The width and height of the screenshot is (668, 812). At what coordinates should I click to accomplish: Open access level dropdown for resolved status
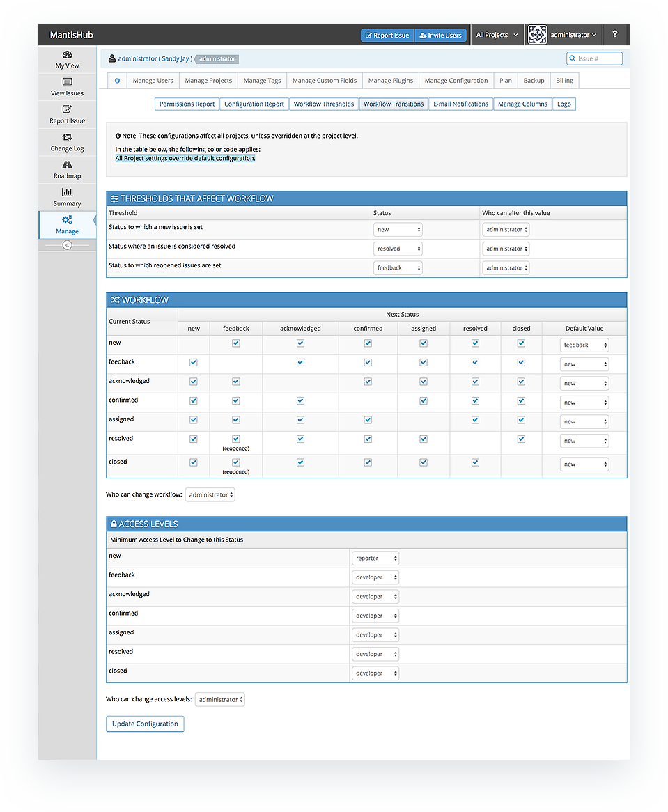(x=375, y=654)
